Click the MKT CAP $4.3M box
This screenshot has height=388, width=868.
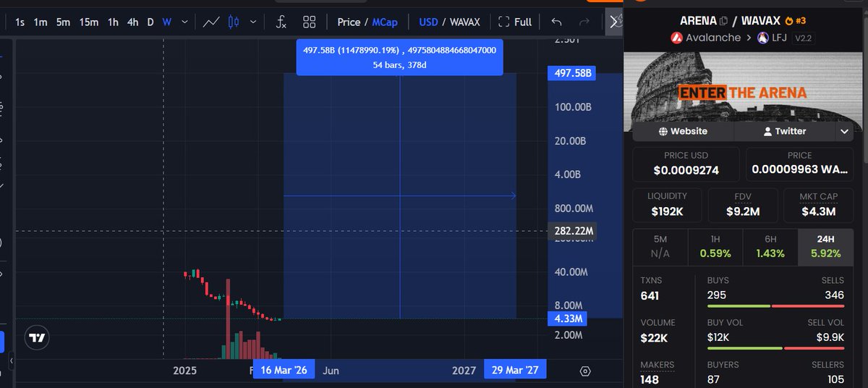[818, 206]
